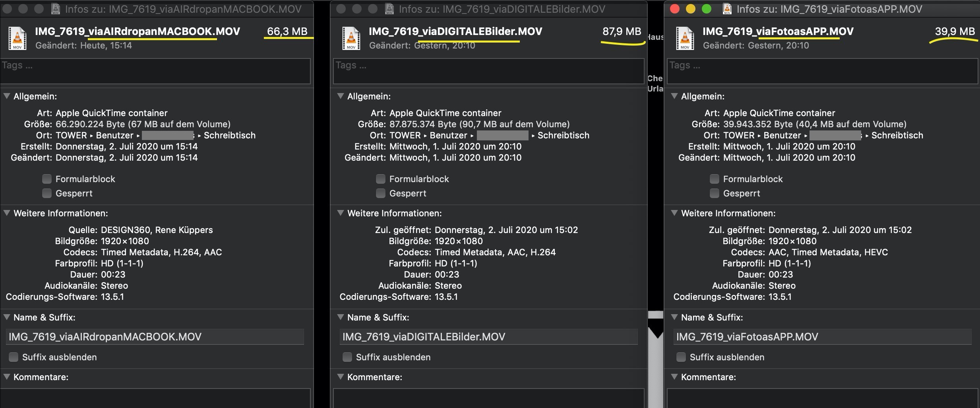Click VLC file icon of IMG_7619_viaFotoasAPP.MOV
Viewport: 980px width, 408px height.
point(685,38)
